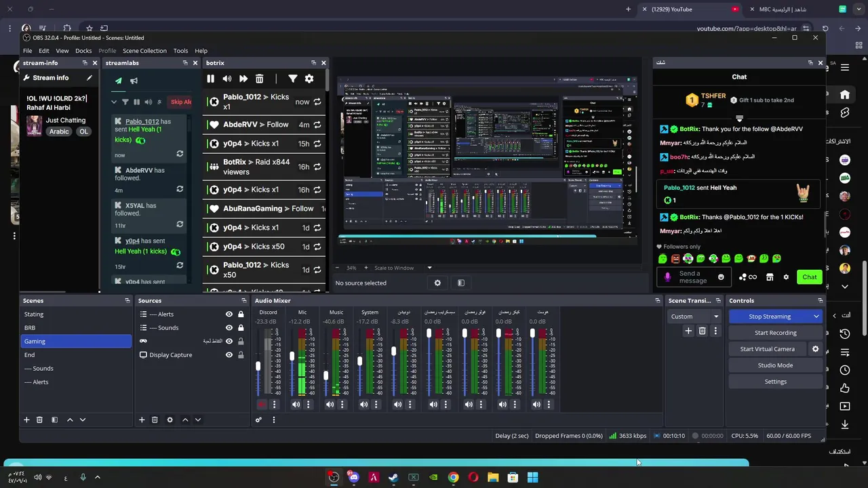868x488 pixels.
Task: Open Virtual Camera settings gear
Action: pyautogui.click(x=815, y=349)
